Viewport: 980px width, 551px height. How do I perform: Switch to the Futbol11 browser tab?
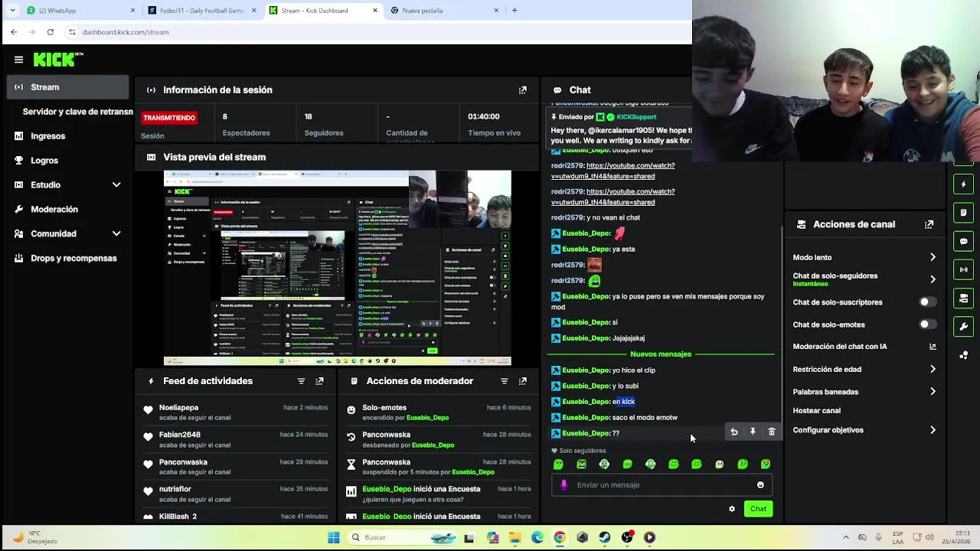pyautogui.click(x=202, y=11)
